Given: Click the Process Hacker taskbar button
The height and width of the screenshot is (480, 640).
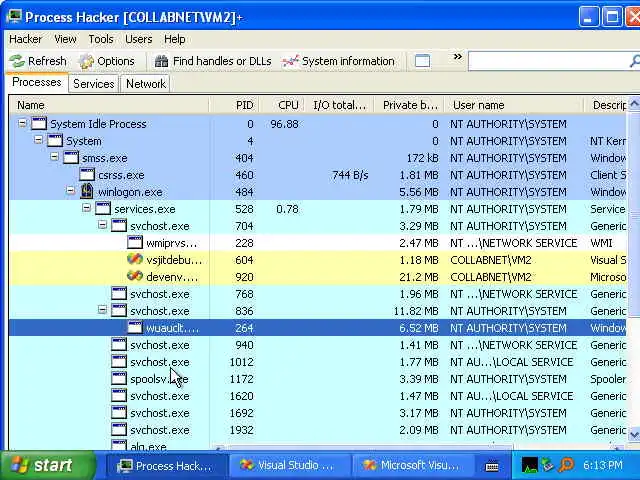Looking at the screenshot, I should pyautogui.click(x=166, y=465).
